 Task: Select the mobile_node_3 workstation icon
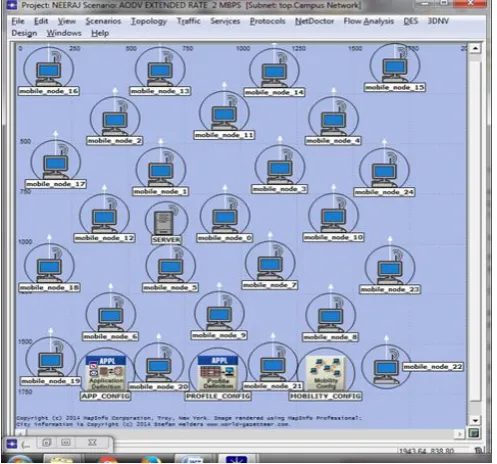click(x=279, y=171)
